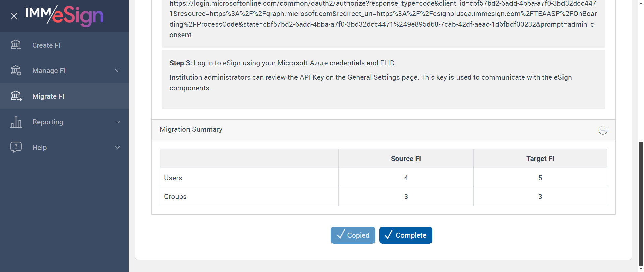Expand the Help submenu chevron

point(118,147)
